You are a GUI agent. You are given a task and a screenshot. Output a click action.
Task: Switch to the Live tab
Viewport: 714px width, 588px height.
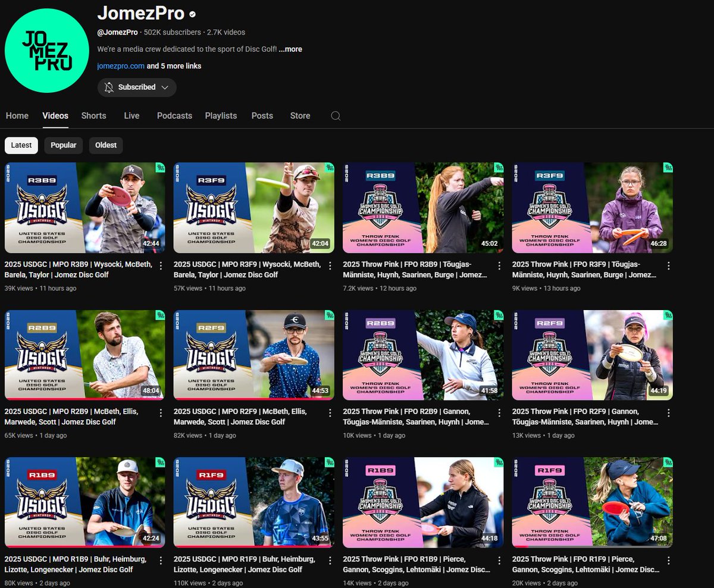pos(131,116)
